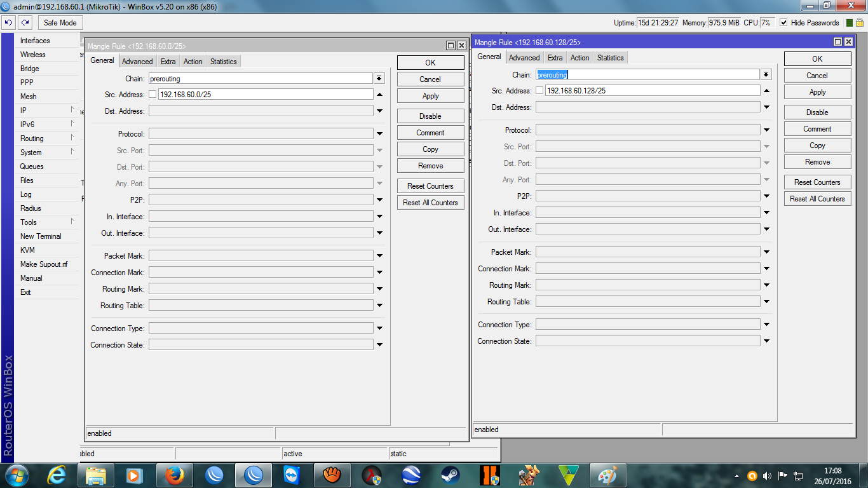Expand P2P field in 192.168.60.0/25 rule

point(379,200)
